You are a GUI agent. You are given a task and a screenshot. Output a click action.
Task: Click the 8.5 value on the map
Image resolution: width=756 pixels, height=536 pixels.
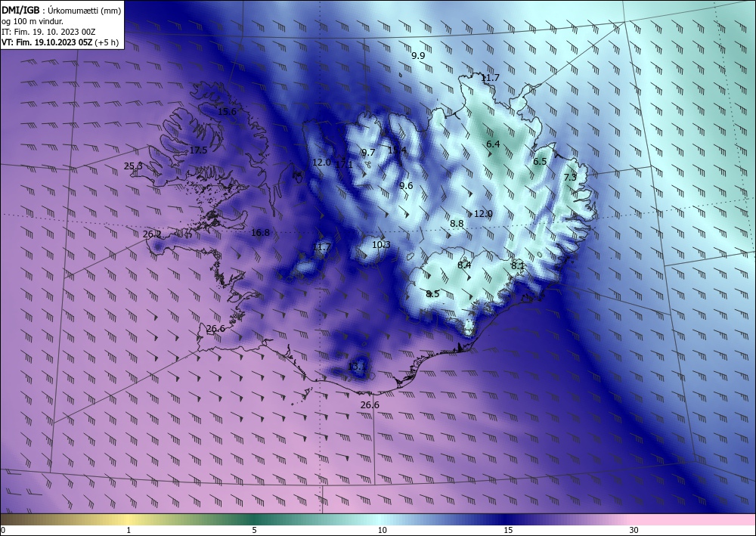tap(432, 293)
